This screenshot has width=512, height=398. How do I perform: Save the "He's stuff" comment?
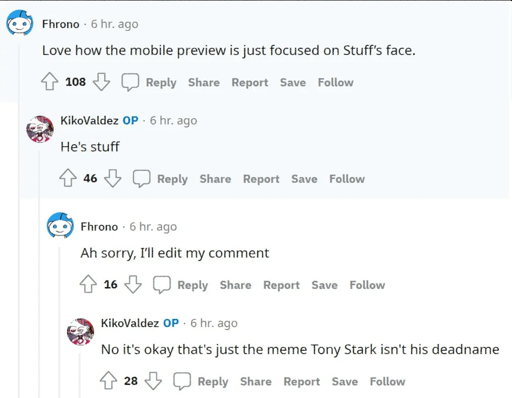click(x=304, y=179)
